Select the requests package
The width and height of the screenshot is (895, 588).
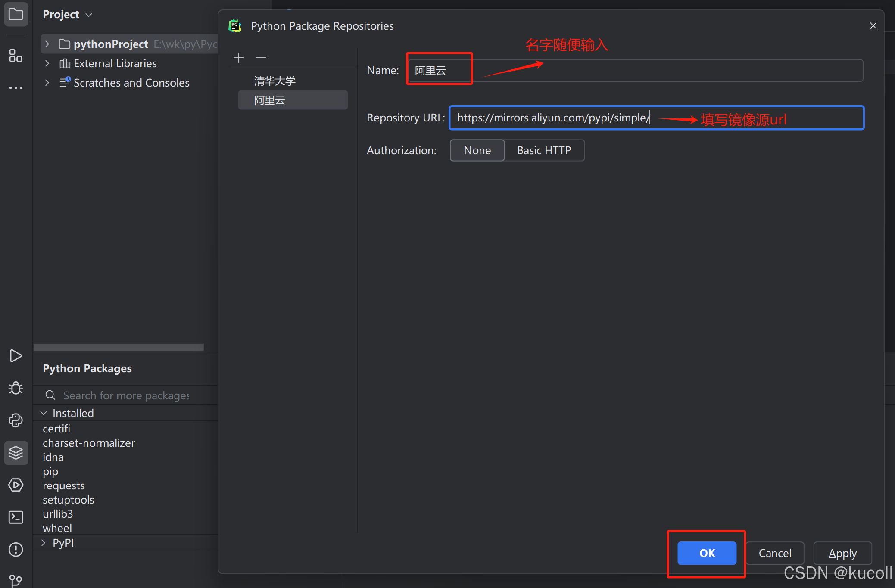64,485
